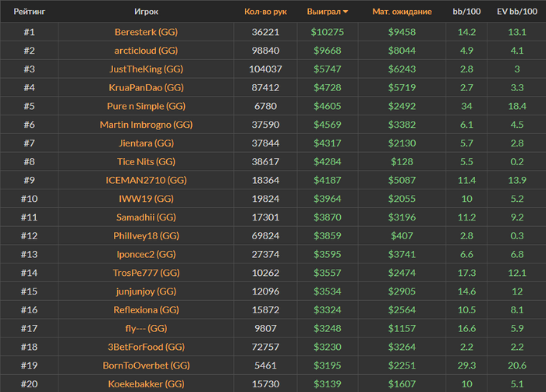Open KruaPanDao (GG) player link
The height and width of the screenshot is (392, 546).
(x=147, y=88)
